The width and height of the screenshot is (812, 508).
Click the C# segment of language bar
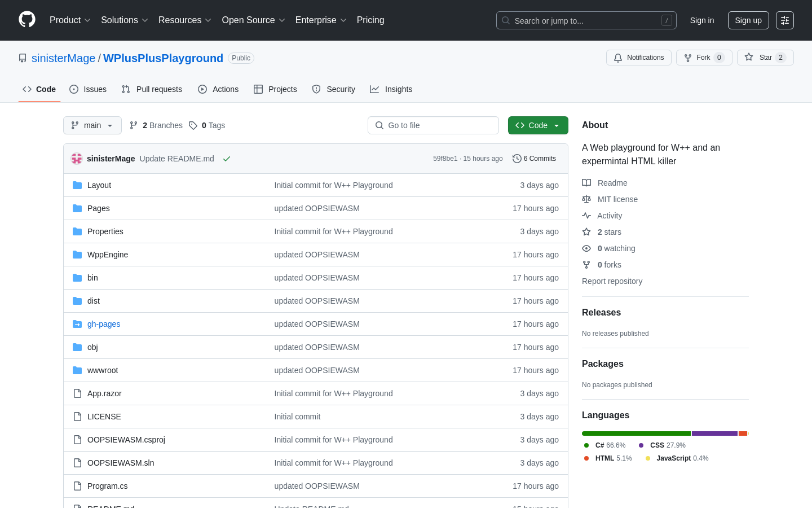[636, 433]
